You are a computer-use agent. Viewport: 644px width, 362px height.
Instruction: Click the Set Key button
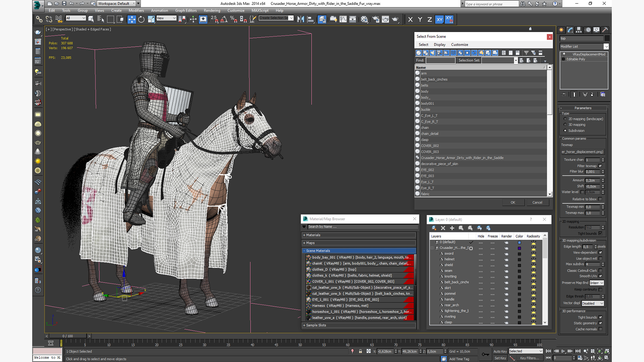500,358
